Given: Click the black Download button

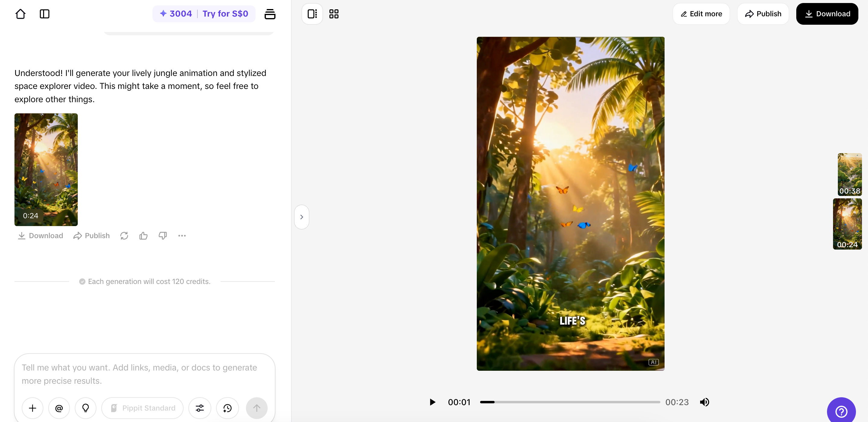Looking at the screenshot, I should [827, 14].
